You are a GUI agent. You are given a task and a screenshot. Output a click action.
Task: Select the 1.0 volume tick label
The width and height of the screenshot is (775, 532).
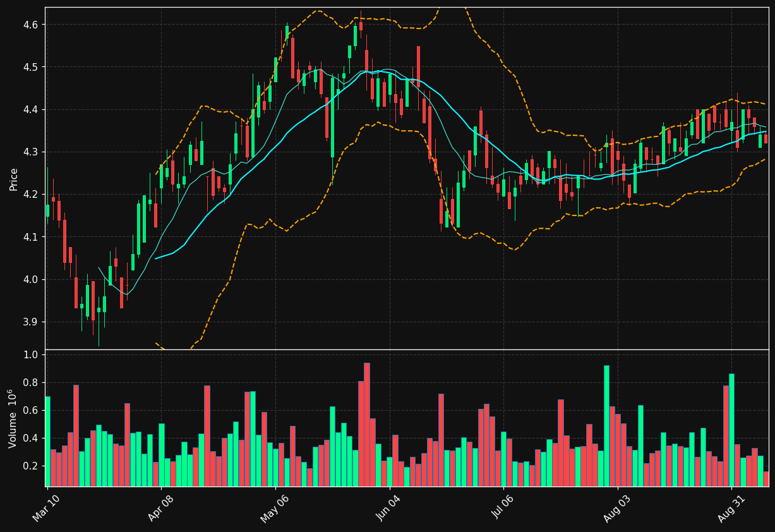tap(31, 355)
